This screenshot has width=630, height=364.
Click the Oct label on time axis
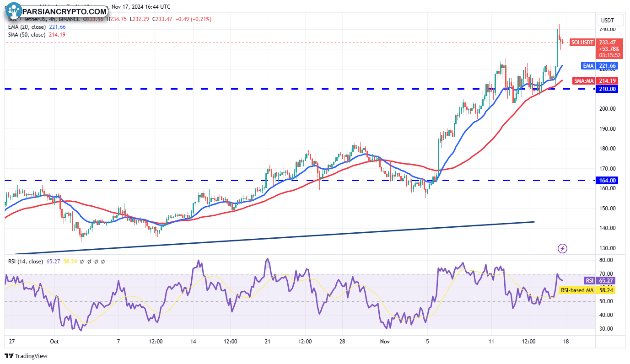pyautogui.click(x=55, y=342)
